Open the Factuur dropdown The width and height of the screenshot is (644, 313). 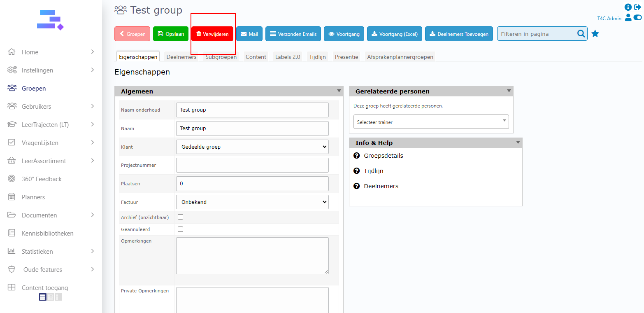(252, 202)
